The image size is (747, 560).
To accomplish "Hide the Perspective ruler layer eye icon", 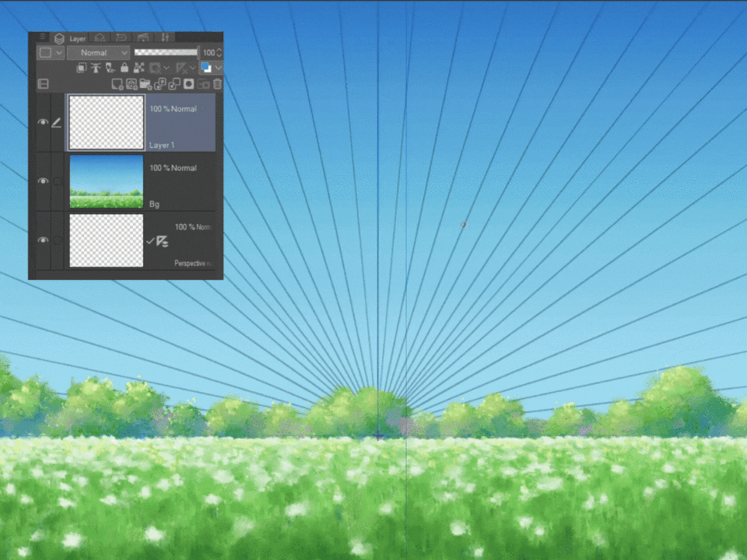I will (x=43, y=240).
